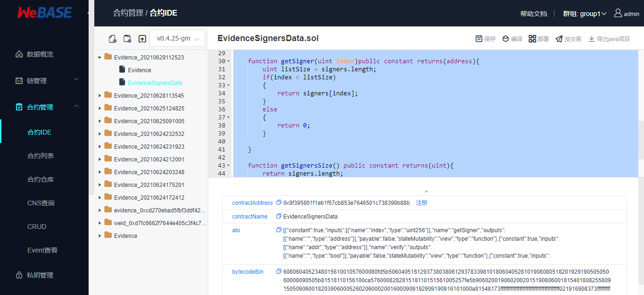Open the Evidence file in tree
The image size is (644, 295).
pyautogui.click(x=140, y=70)
